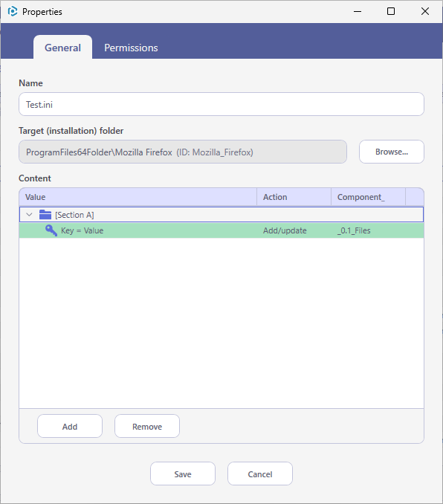Select the Key = Value entry

83,230
